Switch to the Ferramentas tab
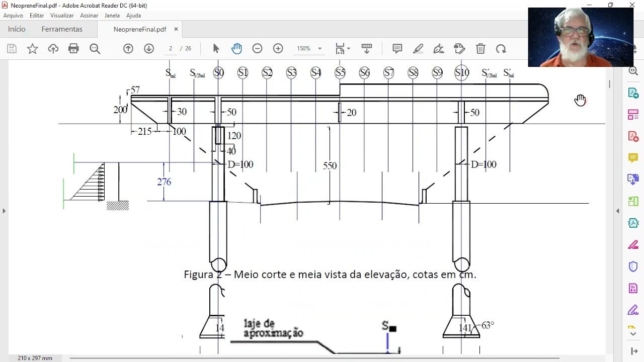The height and width of the screenshot is (362, 644). coord(62,29)
